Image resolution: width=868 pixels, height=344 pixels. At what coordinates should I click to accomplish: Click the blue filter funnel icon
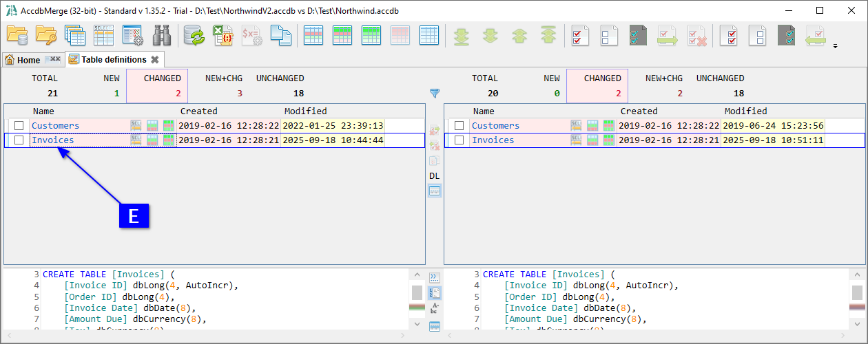click(x=435, y=93)
